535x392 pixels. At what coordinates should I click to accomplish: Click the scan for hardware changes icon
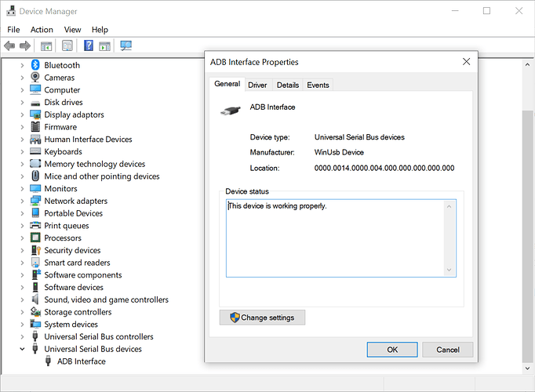(126, 45)
